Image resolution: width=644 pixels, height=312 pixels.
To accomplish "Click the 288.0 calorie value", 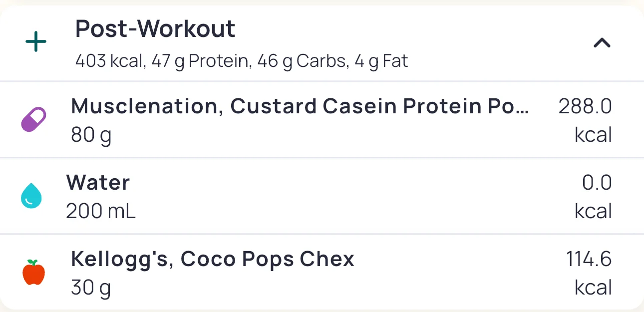I will (585, 106).
